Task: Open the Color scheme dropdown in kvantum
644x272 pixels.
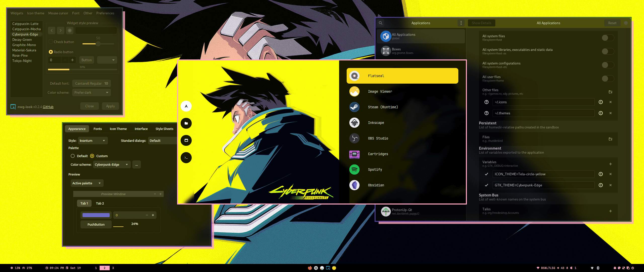Action: click(x=111, y=165)
